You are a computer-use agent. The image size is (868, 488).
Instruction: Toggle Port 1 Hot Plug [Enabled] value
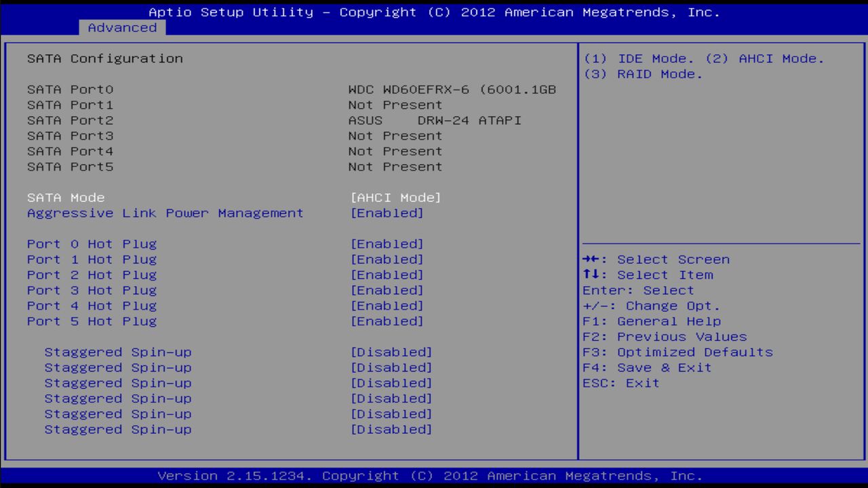(387, 260)
